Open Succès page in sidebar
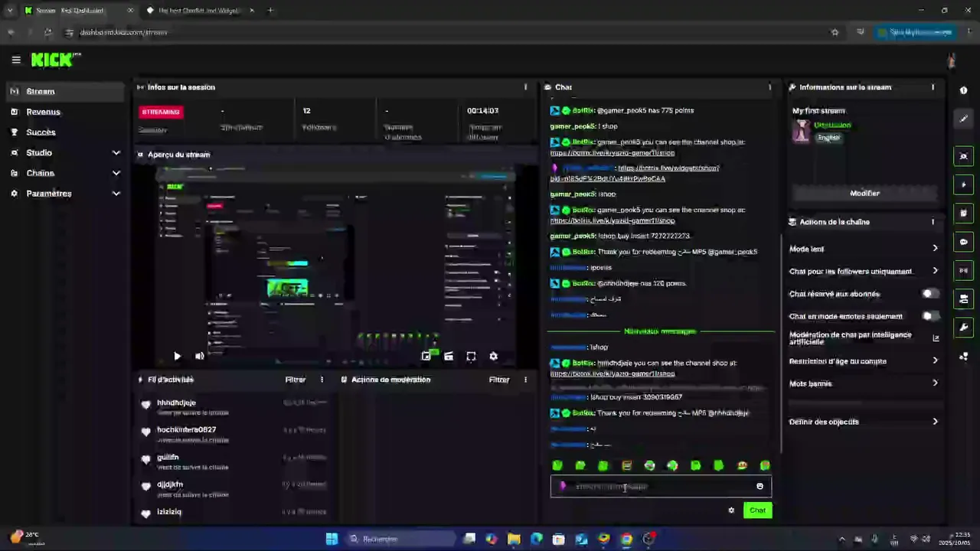The image size is (980, 551). [x=65, y=132]
